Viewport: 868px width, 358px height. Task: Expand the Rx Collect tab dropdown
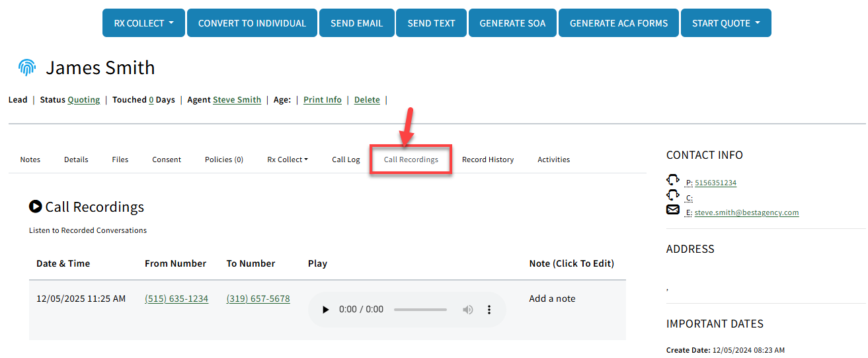(288, 159)
